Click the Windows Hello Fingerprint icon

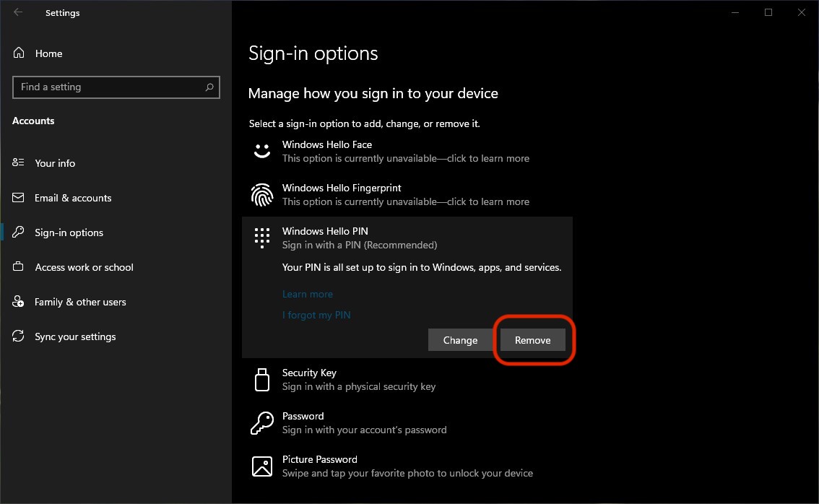click(262, 195)
